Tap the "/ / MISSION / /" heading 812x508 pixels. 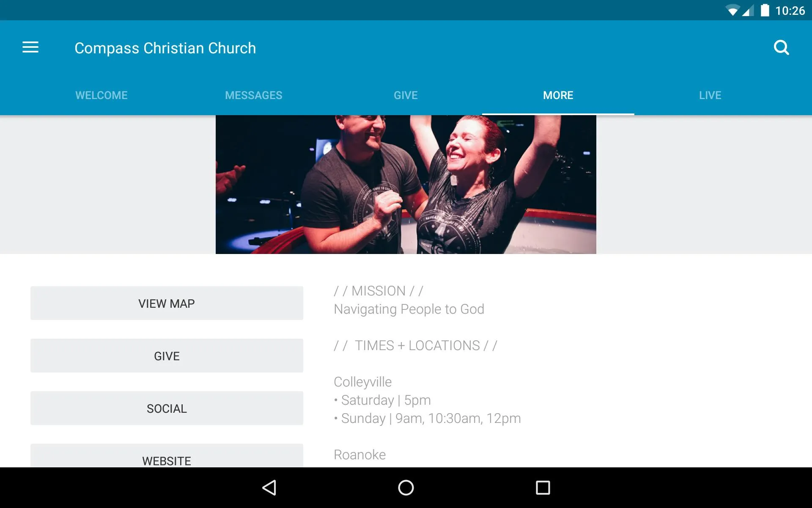(x=379, y=291)
